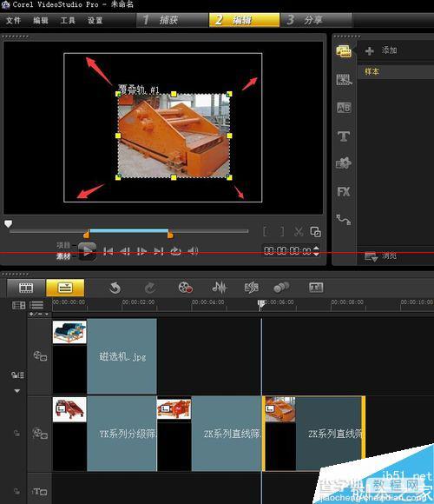Switch to Timeline view
Image resolution: width=434 pixels, height=504 pixels.
(x=65, y=288)
